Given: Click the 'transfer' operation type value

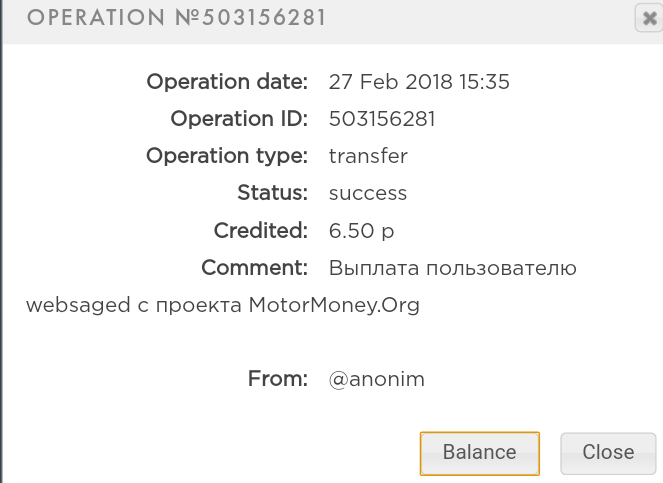Looking at the screenshot, I should click(x=368, y=156).
